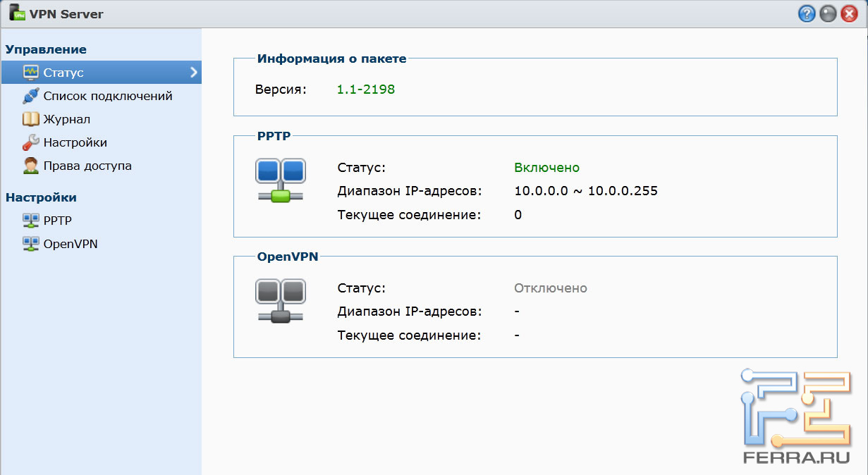868x475 pixels.
Task: Open help with the question mark button
Action: coord(807,13)
